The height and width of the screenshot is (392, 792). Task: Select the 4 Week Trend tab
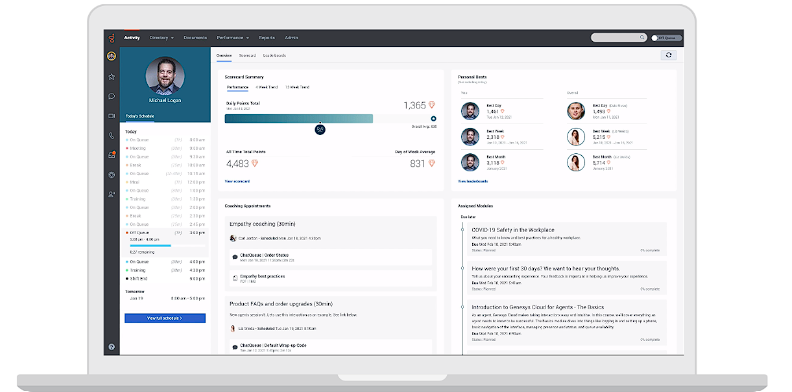click(x=266, y=87)
